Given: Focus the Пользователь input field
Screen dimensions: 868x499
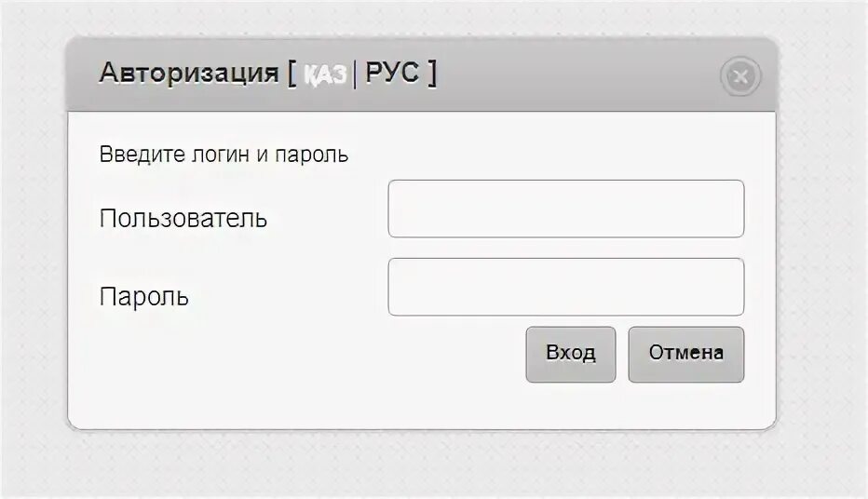Looking at the screenshot, I should pos(565,209).
